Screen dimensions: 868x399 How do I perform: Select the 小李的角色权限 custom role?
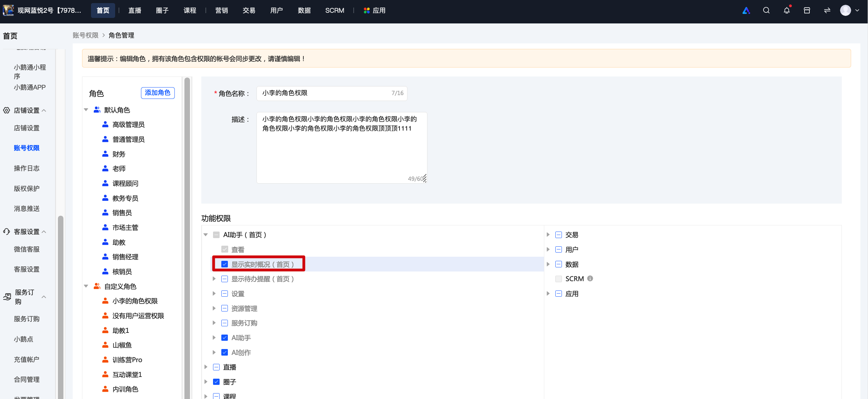point(135,301)
